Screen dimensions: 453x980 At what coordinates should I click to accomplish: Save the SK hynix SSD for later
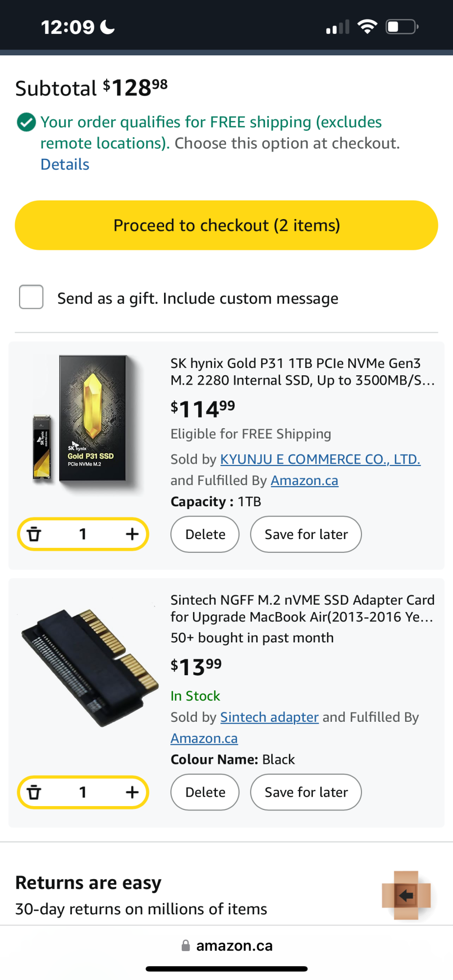click(x=306, y=534)
